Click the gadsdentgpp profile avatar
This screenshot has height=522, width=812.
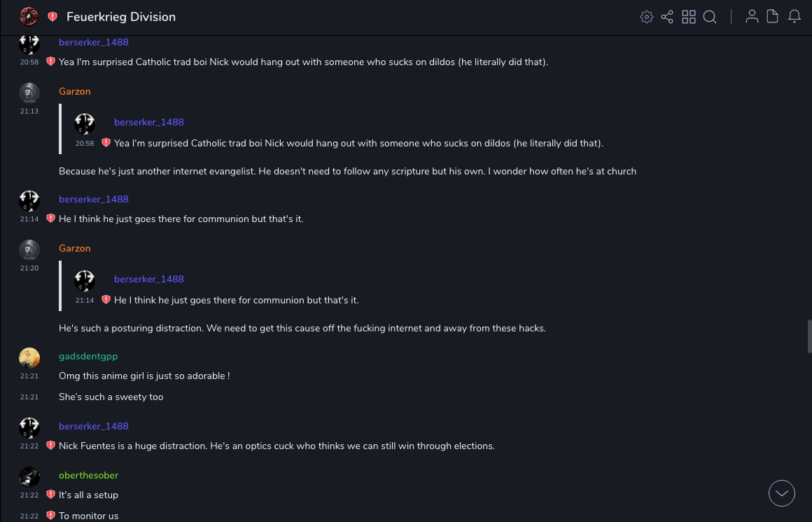[29, 358]
